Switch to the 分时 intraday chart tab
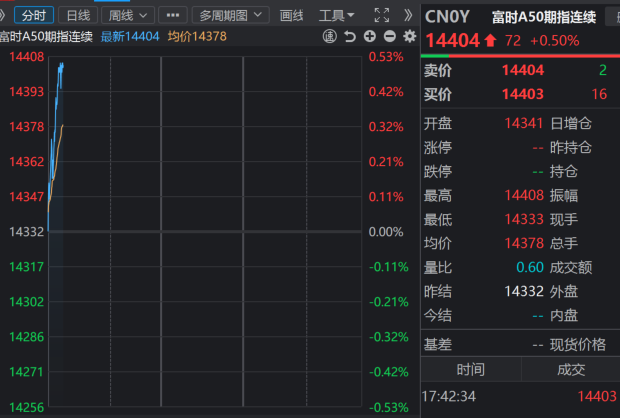Screen dimensions: 620x418 coord(34,15)
